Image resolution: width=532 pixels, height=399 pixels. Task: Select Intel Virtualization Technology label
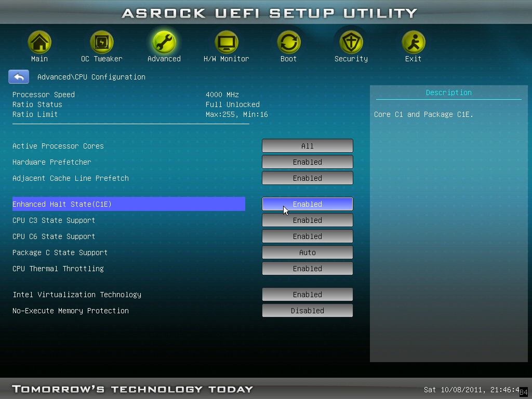point(77,295)
